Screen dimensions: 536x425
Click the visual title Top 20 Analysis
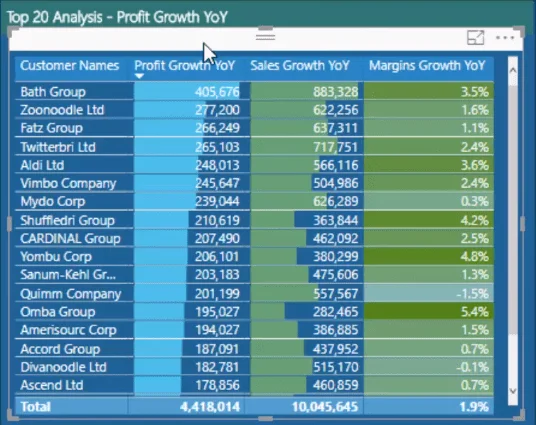click(x=117, y=17)
